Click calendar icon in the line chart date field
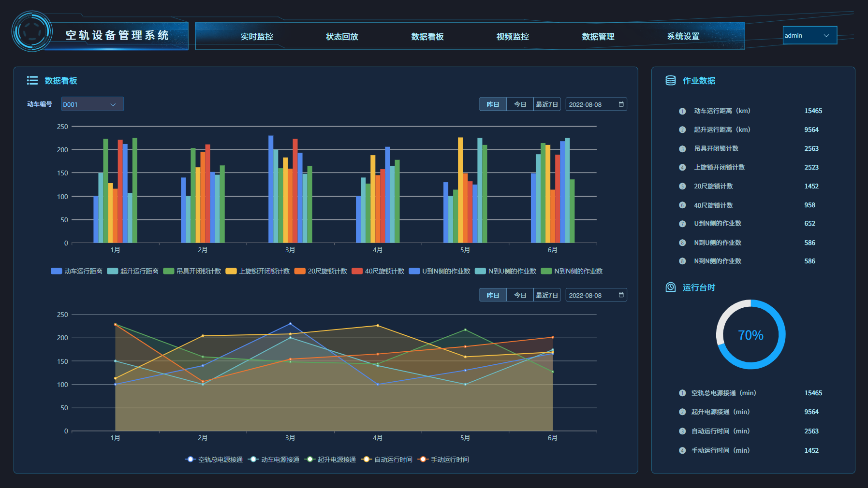 coord(621,295)
